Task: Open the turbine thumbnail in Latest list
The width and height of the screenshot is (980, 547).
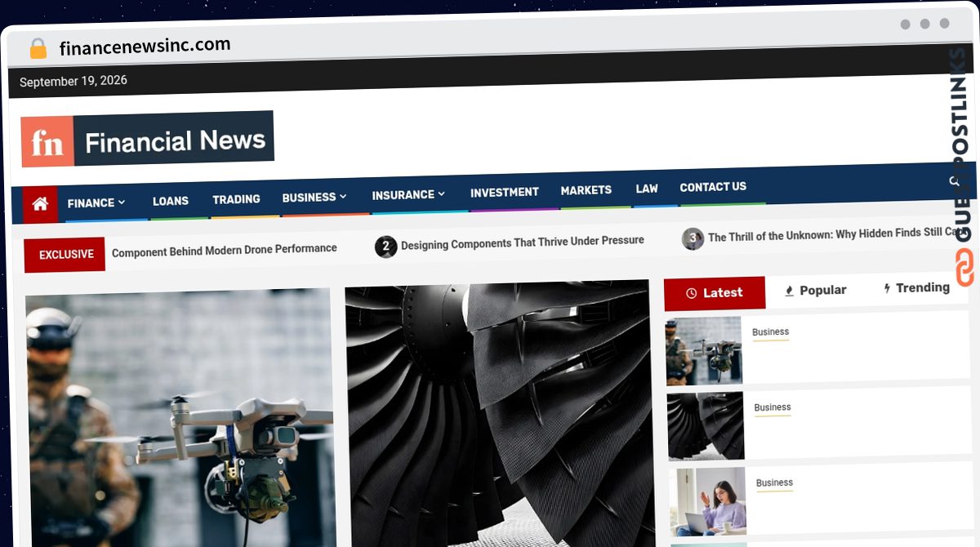Action: (x=706, y=426)
